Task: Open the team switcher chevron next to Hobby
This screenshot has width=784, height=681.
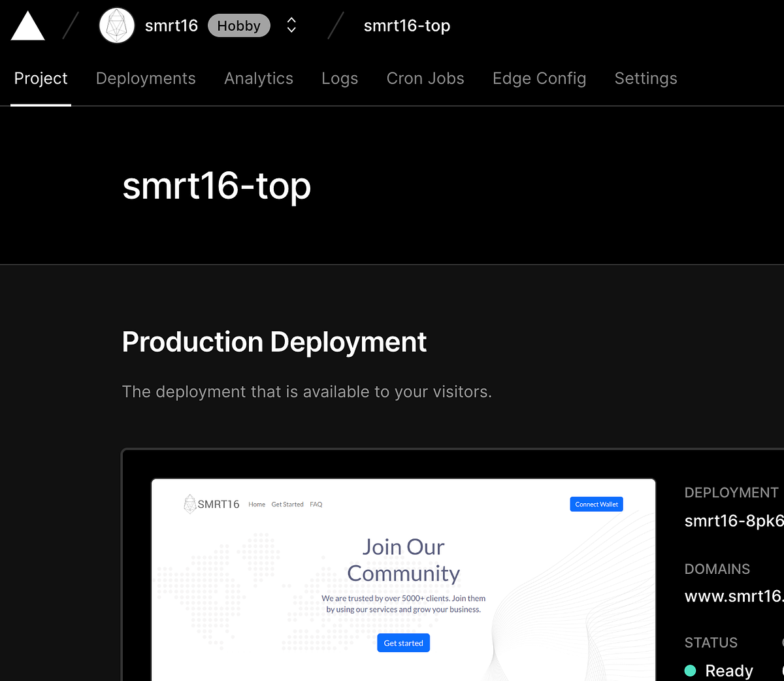Action: point(290,25)
